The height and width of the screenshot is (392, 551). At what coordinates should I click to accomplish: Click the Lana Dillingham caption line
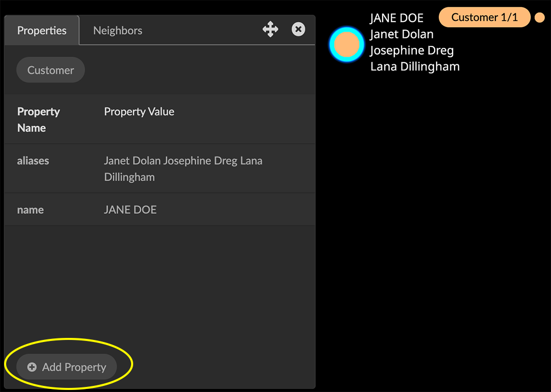pos(415,66)
